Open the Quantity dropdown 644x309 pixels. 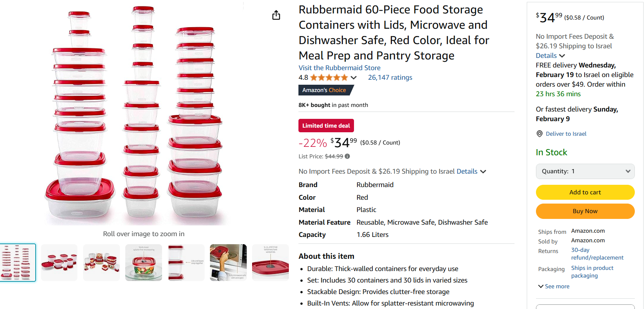pyautogui.click(x=585, y=171)
